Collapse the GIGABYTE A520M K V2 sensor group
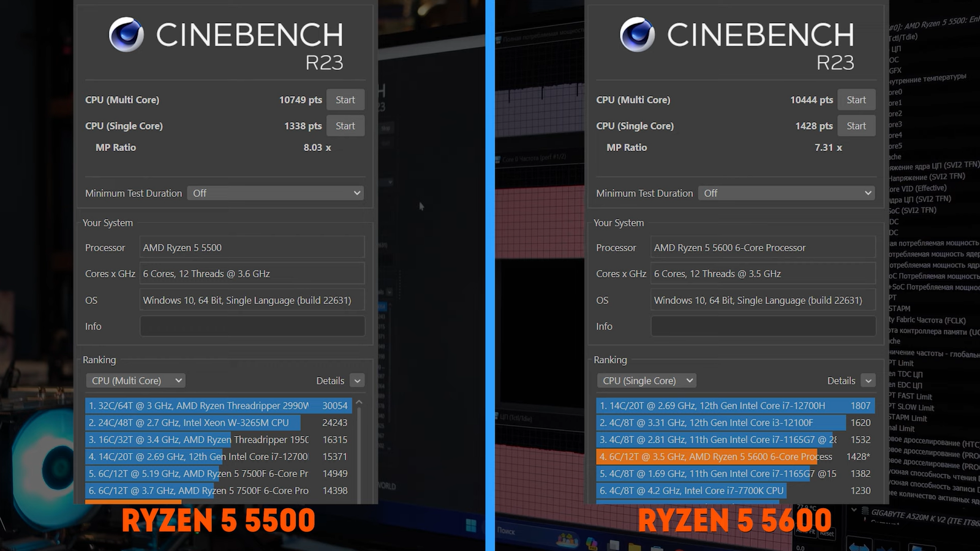The image size is (980, 551). point(854,510)
